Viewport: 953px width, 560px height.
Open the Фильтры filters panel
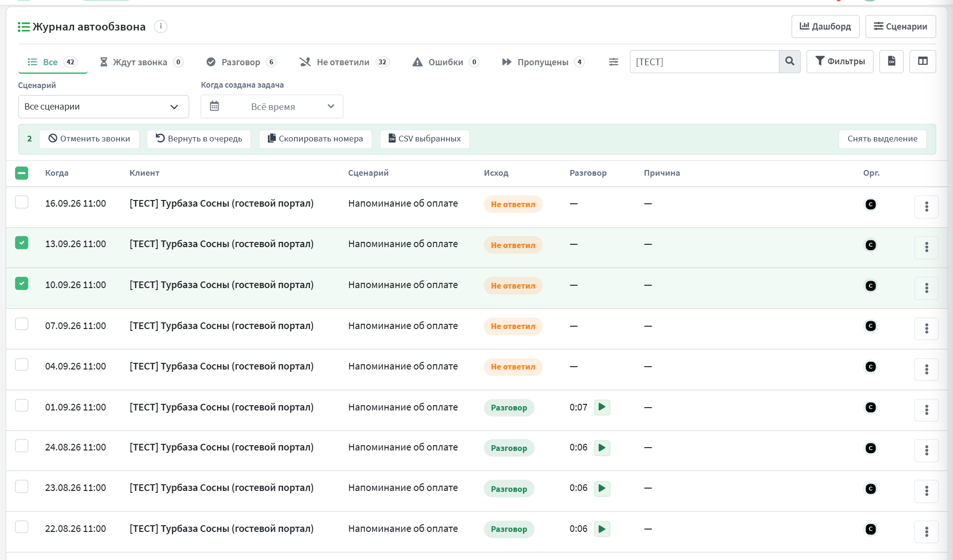point(840,61)
